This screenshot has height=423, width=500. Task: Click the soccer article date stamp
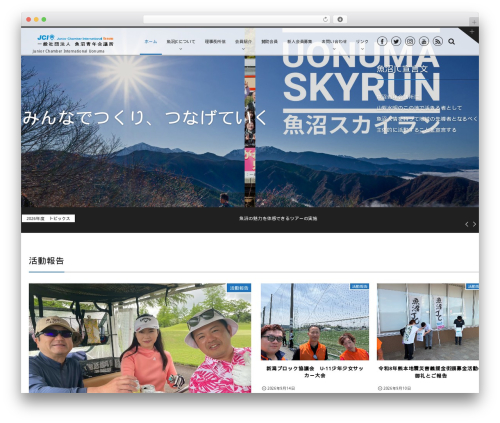pyautogui.click(x=279, y=388)
